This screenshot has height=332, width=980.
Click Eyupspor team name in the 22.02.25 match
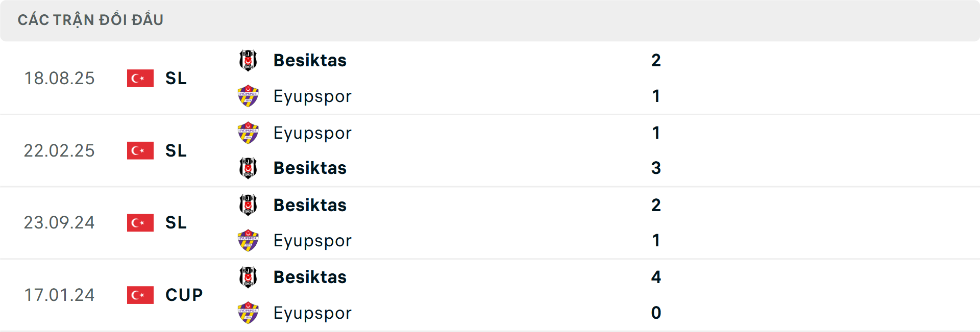pyautogui.click(x=312, y=133)
